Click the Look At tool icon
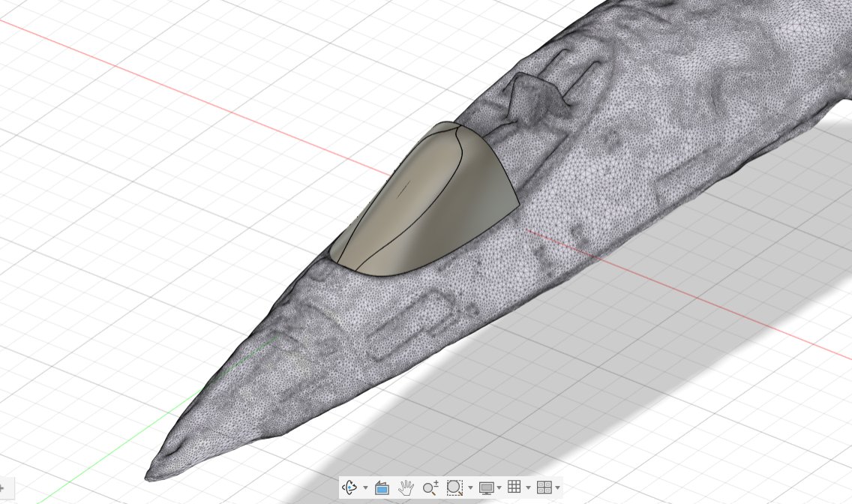852x504 pixels. pos(382,487)
